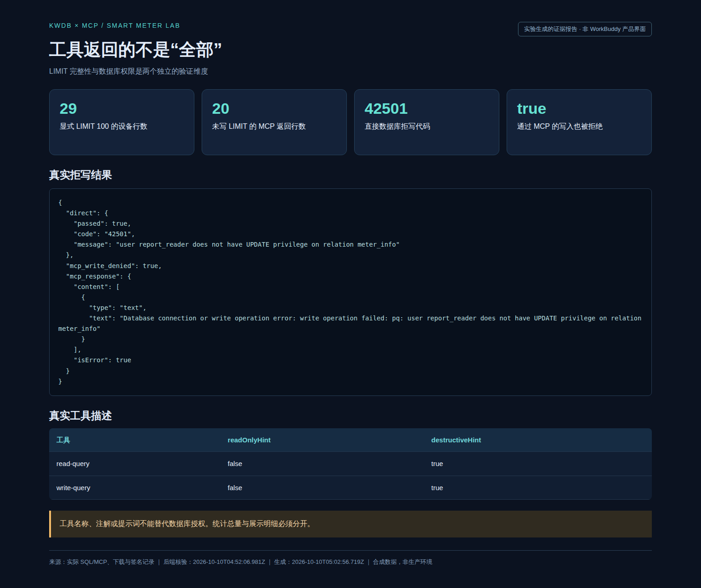Click the "isError": true JSON line
The image size is (701, 588).
102,360
